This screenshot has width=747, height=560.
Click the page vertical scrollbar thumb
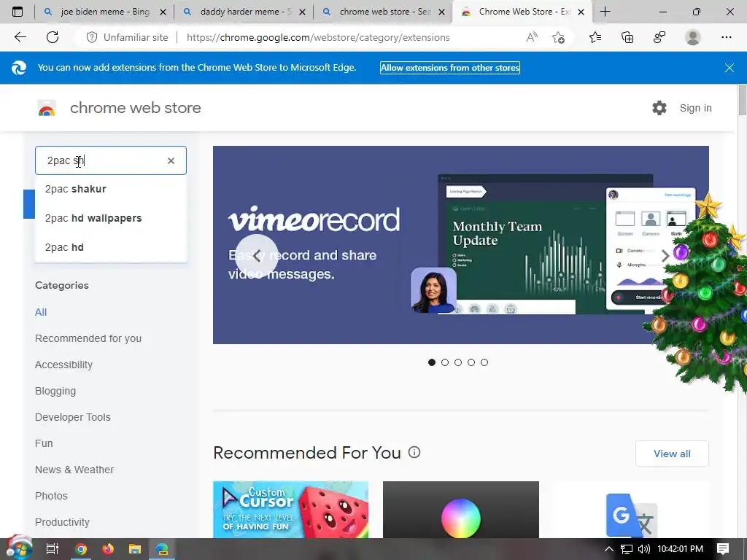[742, 100]
